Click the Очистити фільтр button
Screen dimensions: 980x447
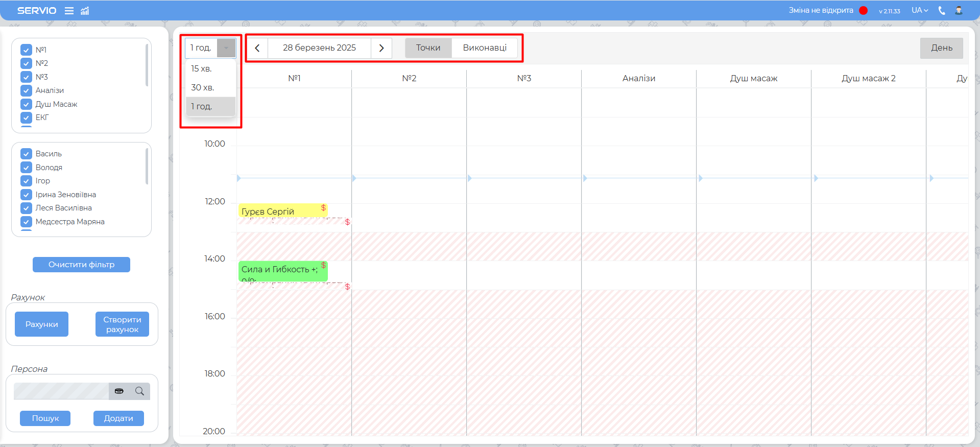[81, 265]
